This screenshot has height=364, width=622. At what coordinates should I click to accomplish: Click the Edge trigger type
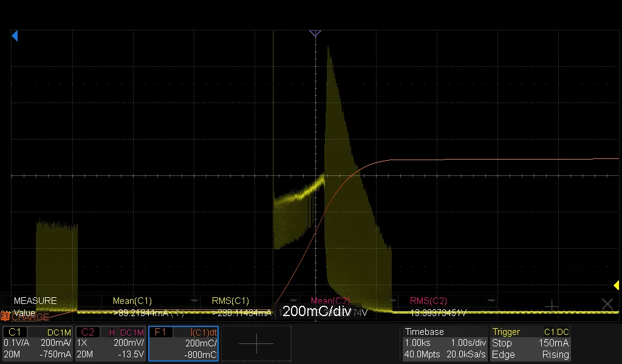tap(503, 354)
